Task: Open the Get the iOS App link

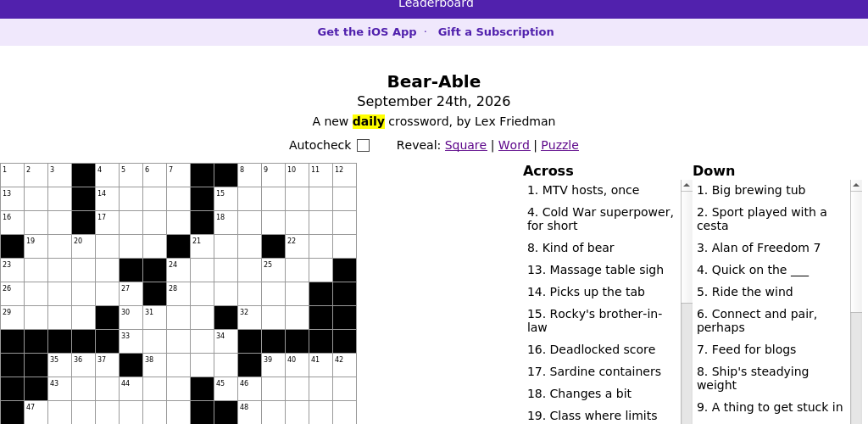Action: point(366,31)
